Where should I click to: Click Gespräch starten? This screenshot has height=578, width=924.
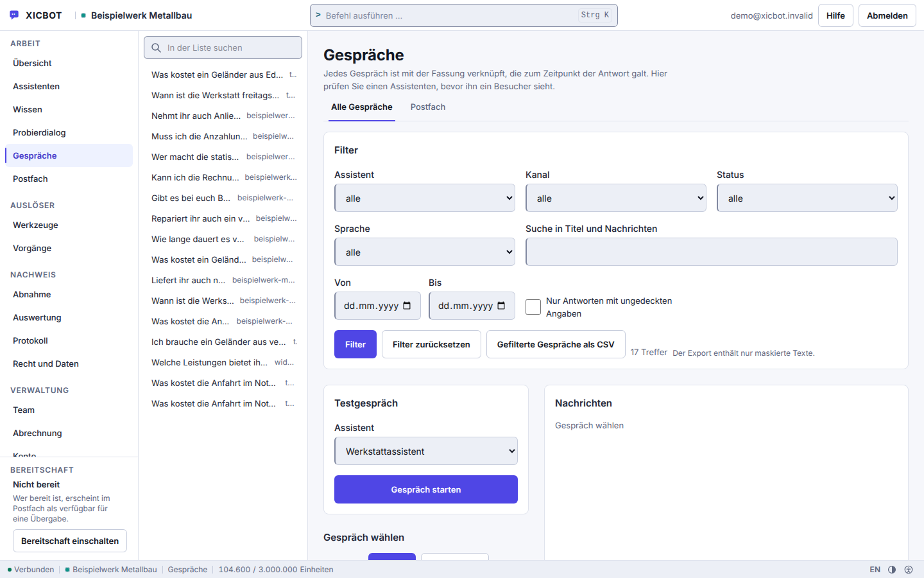click(x=426, y=489)
